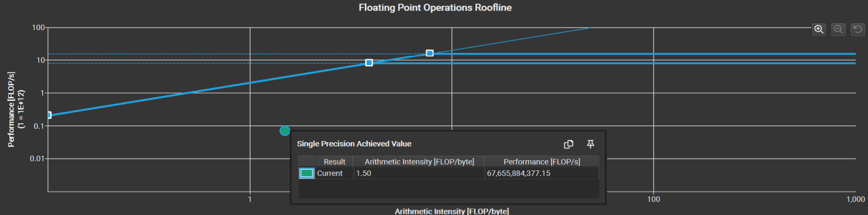Click the Arithmetic Intensity x-axis label
The image size is (868, 215).
452,211
